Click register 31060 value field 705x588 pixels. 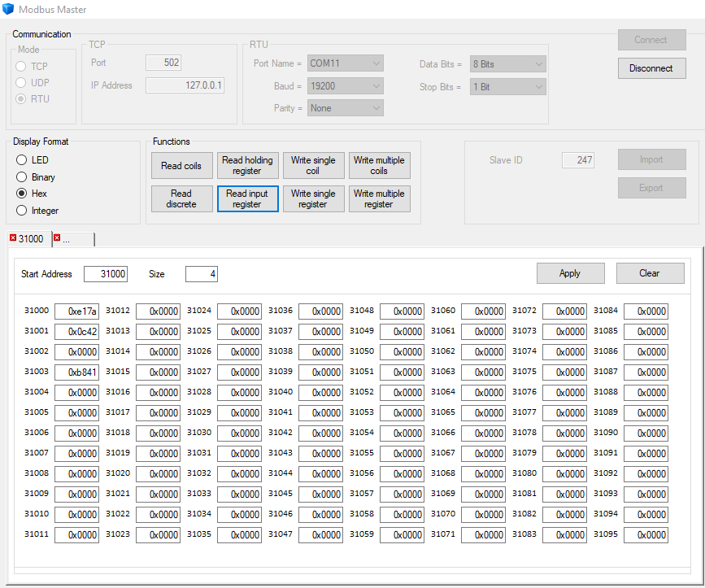pyautogui.click(x=483, y=311)
